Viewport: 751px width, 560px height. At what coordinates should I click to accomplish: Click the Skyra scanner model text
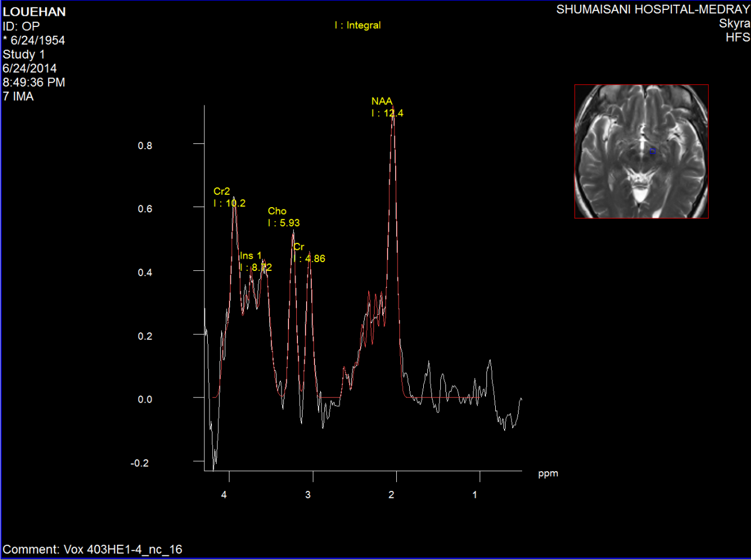click(735, 23)
